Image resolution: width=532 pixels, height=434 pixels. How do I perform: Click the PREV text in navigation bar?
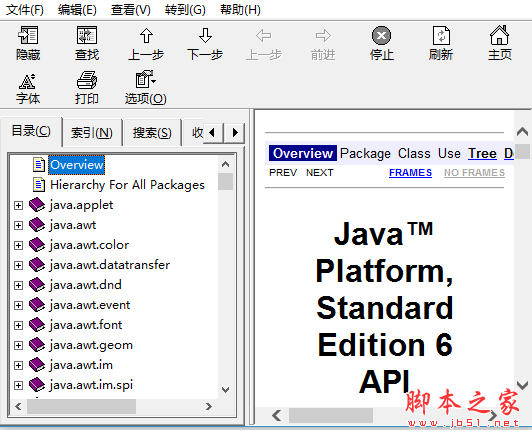283,173
